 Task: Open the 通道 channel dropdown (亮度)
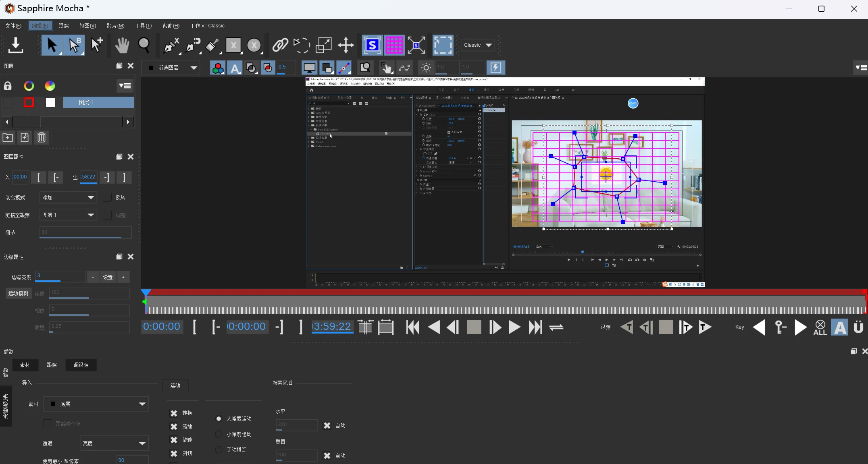click(114, 443)
